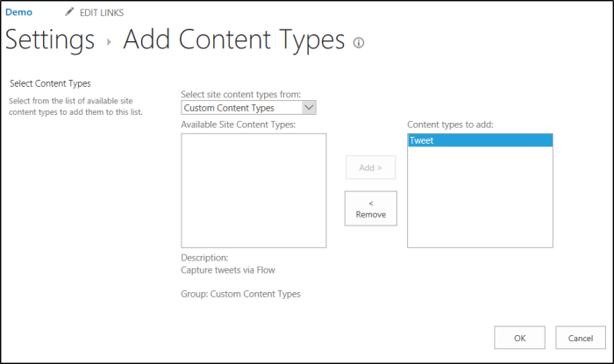
Task: Select the Tweet content type entry
Action: tap(480, 139)
